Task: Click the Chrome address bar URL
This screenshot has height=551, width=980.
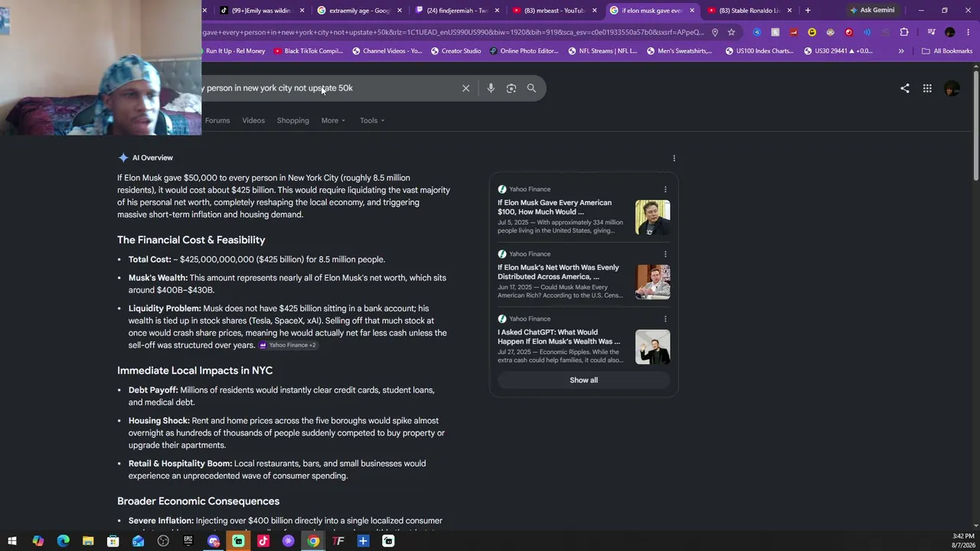Action: tap(453, 32)
